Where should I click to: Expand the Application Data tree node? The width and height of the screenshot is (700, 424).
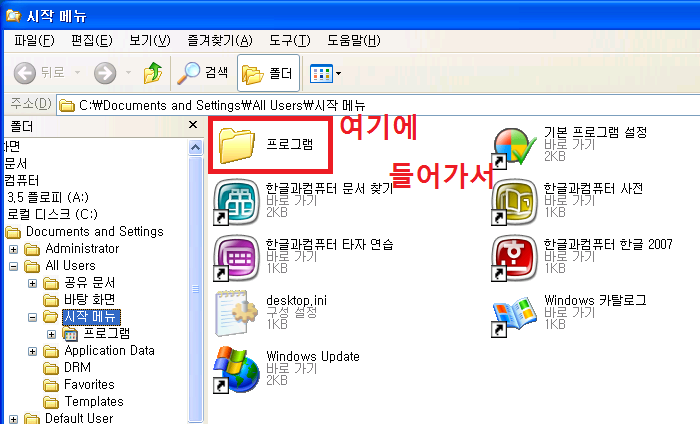point(32,352)
